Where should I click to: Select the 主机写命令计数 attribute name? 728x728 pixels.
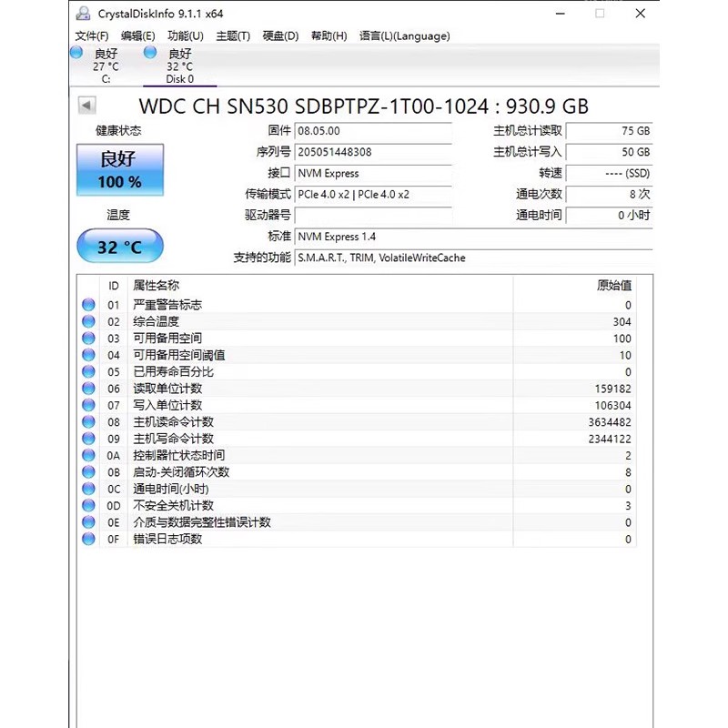click(173, 439)
